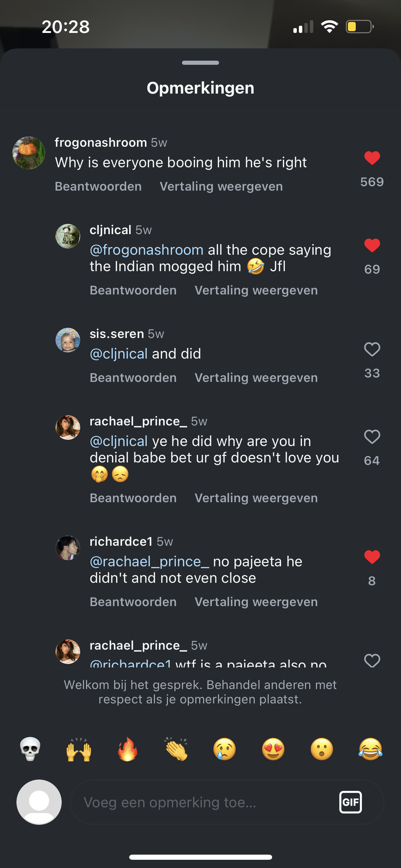Show translation of frogonashroom's comment
Viewport: 401px width, 868px height.
click(221, 186)
